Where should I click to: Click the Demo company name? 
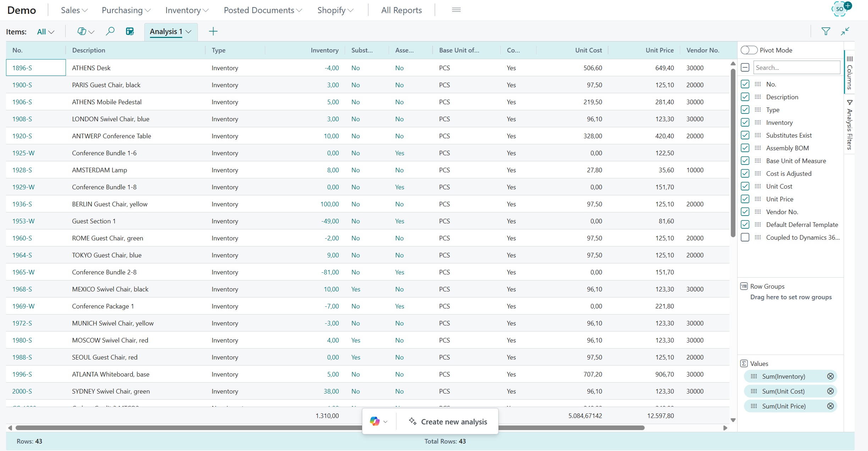pos(22,10)
